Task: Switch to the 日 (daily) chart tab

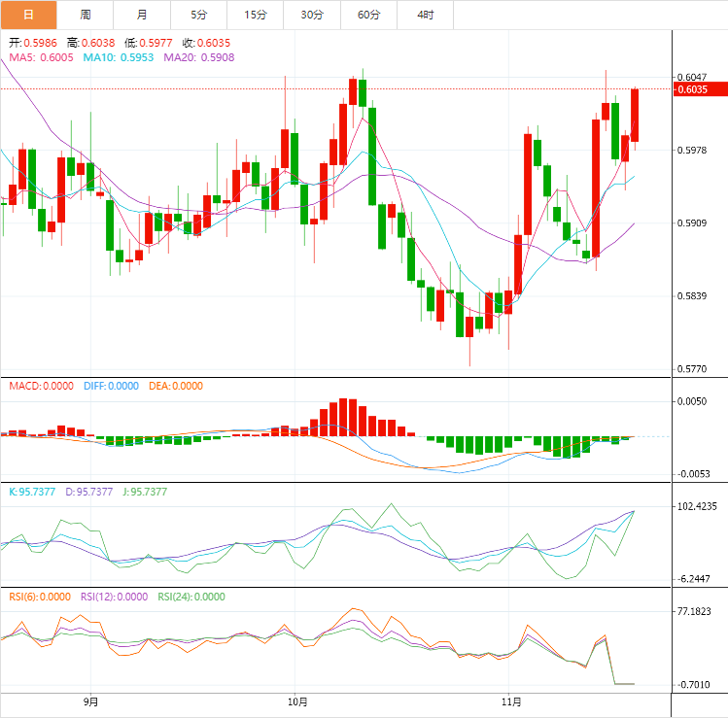Action: coord(28,15)
